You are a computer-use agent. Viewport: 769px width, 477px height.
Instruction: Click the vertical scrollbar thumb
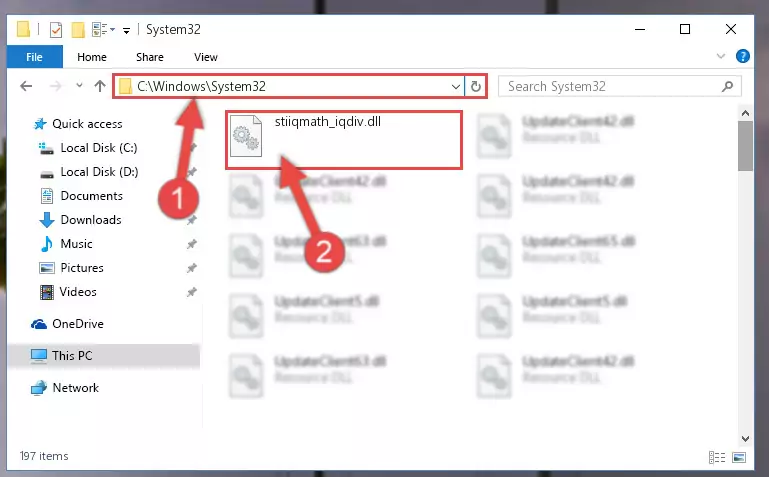(745, 146)
